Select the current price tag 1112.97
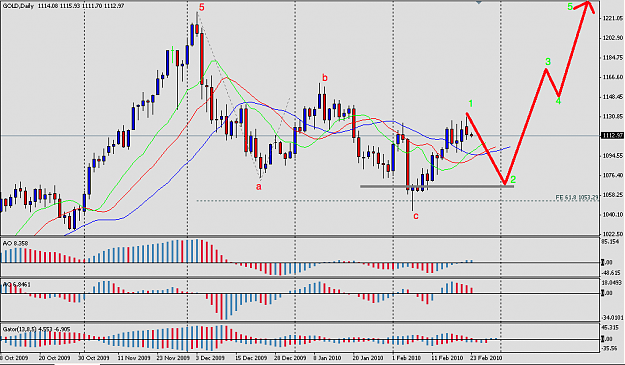 coord(613,135)
